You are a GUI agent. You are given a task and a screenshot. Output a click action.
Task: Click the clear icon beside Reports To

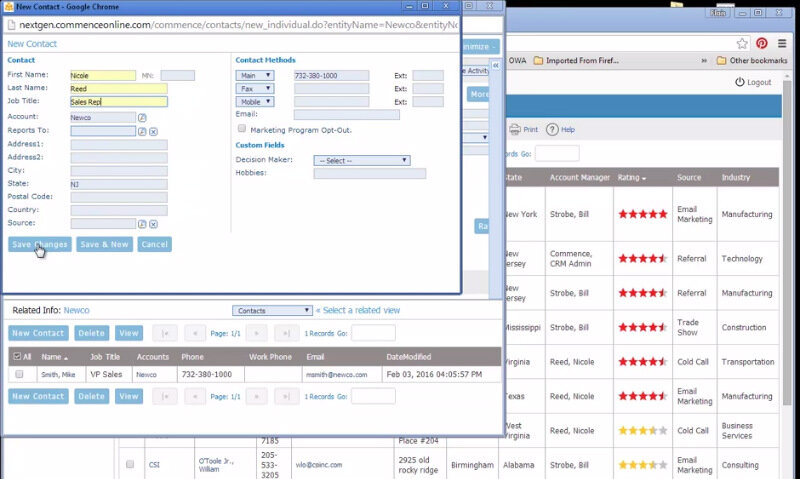pyautogui.click(x=153, y=131)
